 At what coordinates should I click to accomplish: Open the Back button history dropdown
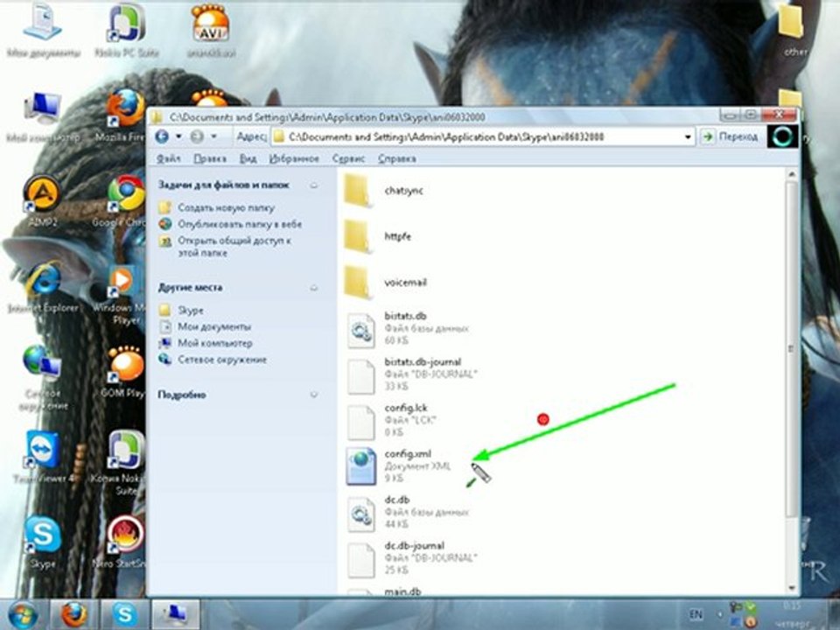[x=178, y=136]
